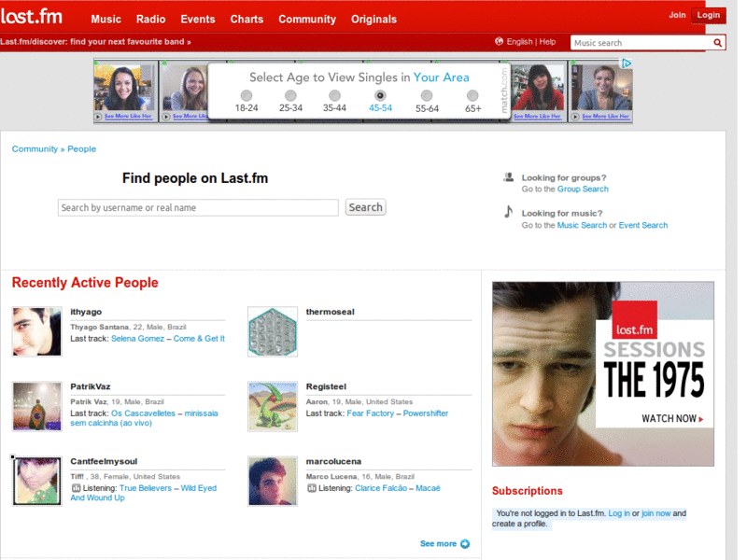Click the Login button
Viewport: 747px width, 560px height.
tap(709, 15)
